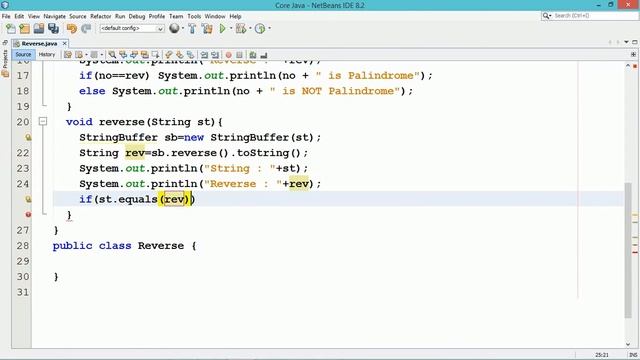Click the globe browser icon in toolbar
The width and height of the screenshot is (640, 360).
174,28
